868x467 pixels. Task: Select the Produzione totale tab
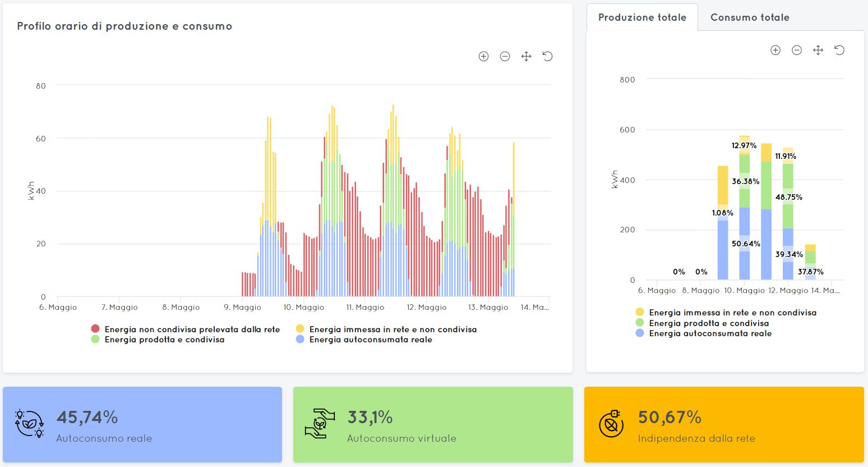[642, 17]
